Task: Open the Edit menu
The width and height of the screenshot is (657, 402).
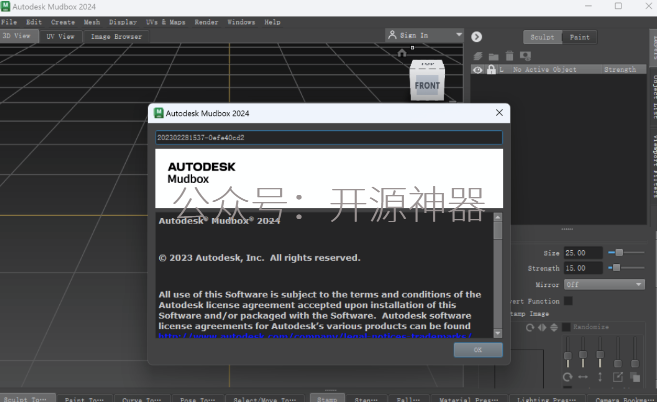Action: [34, 22]
